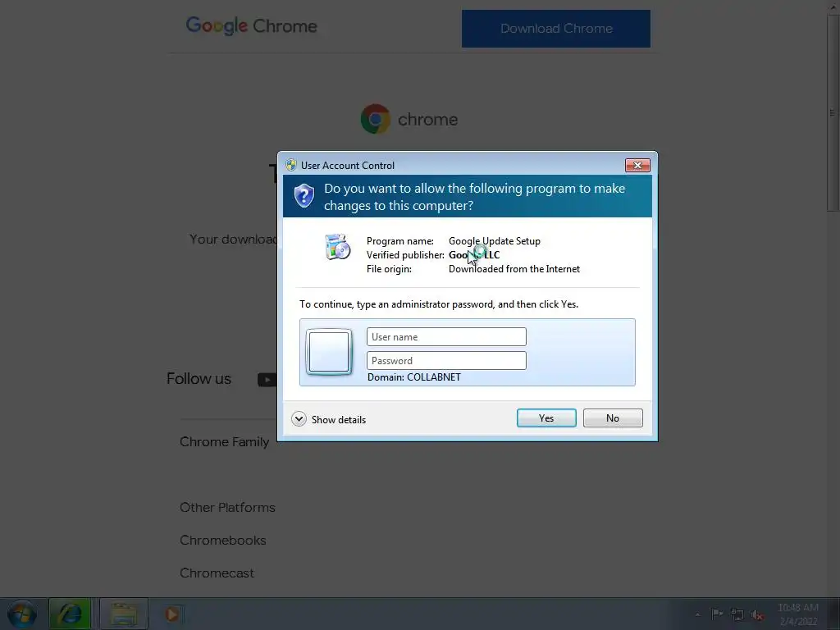Click the Google Update Setup installer icon
This screenshot has width=840, height=630.
click(x=337, y=247)
